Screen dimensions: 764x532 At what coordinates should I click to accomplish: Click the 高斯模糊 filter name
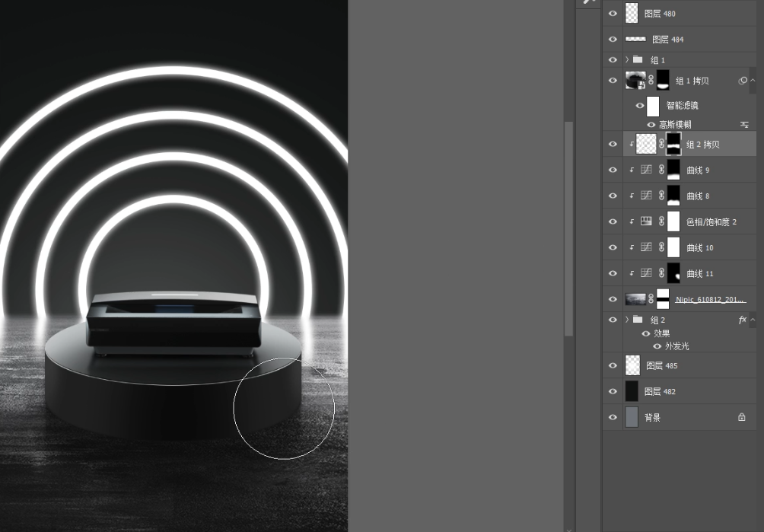point(675,124)
